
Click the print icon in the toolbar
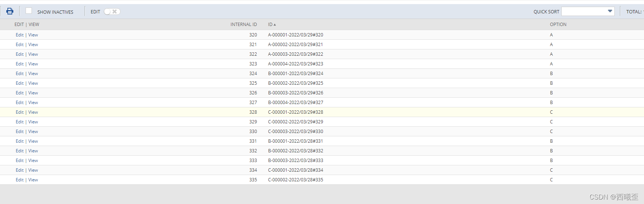click(x=10, y=11)
